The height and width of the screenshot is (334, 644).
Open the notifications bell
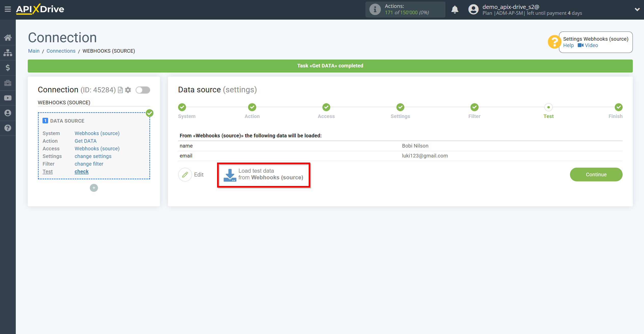[455, 9]
